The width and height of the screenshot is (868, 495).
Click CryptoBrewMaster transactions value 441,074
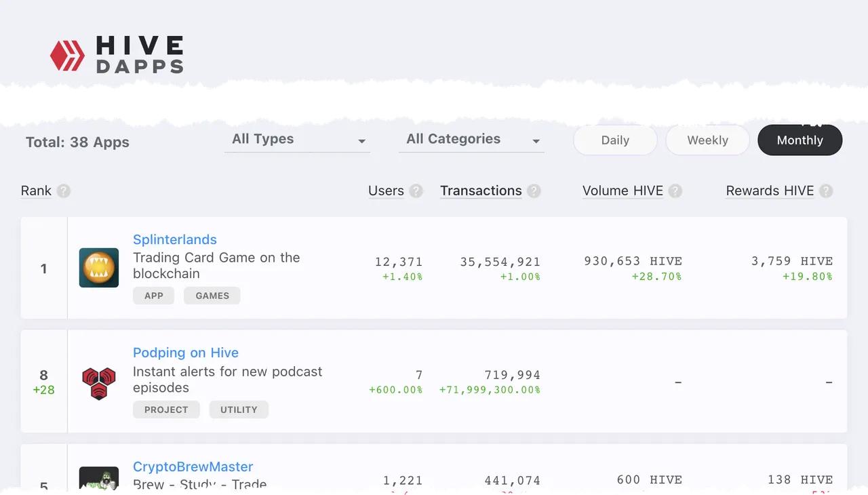pos(513,481)
